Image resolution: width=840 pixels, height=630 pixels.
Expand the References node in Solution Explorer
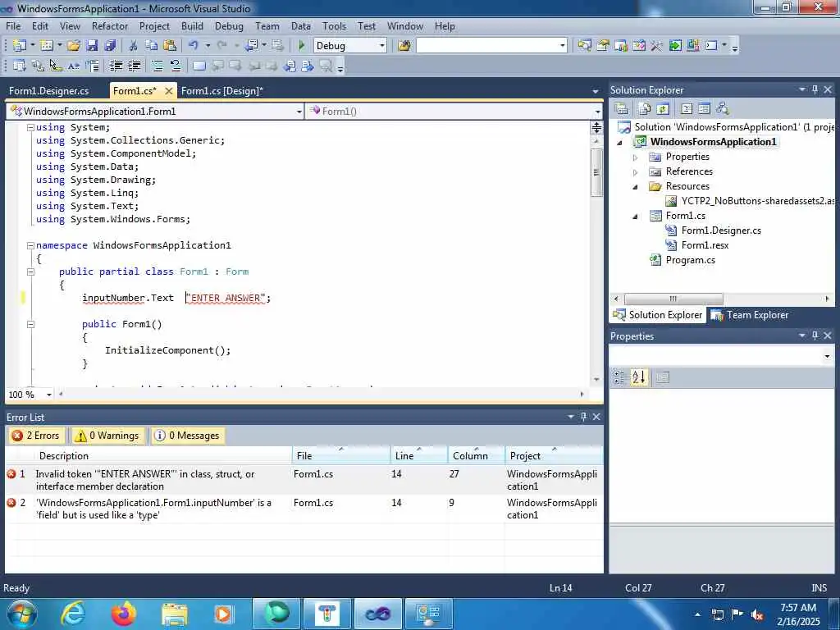(636, 172)
